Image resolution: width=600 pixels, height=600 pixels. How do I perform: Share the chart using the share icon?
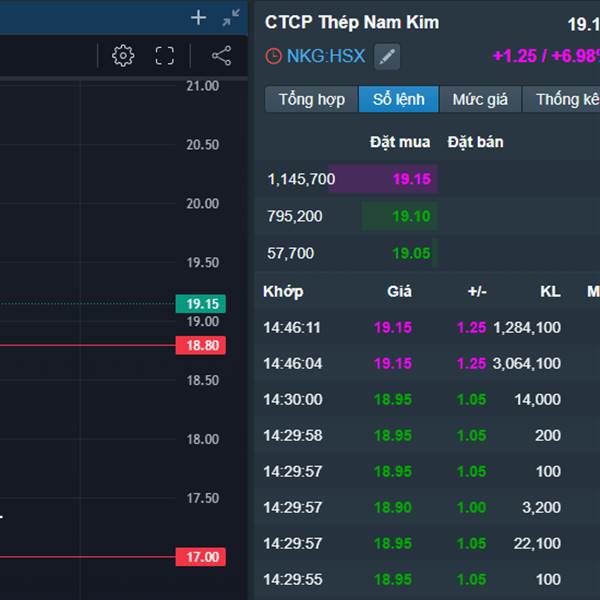222,56
